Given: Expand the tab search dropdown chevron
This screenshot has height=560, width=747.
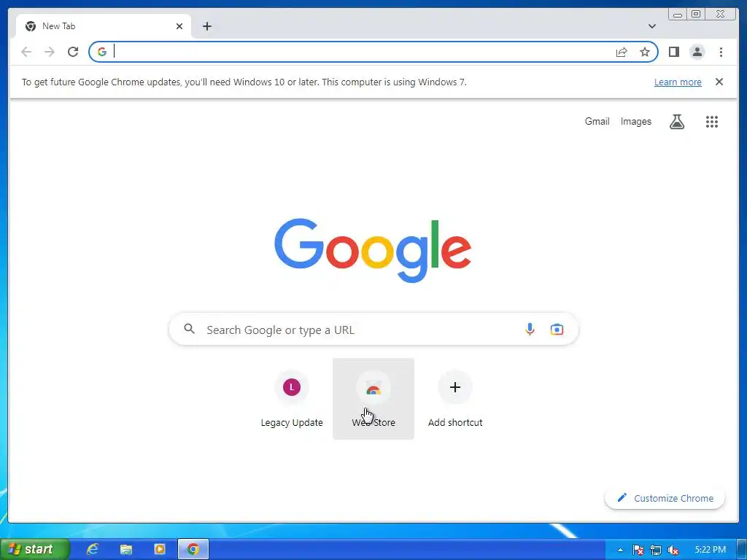Looking at the screenshot, I should click(x=651, y=26).
